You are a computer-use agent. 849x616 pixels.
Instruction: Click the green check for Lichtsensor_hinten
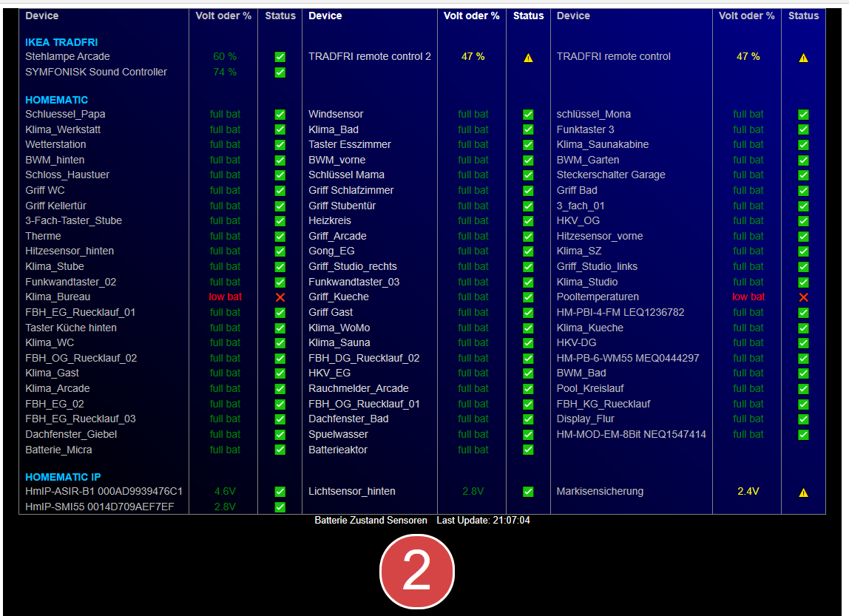point(528,492)
